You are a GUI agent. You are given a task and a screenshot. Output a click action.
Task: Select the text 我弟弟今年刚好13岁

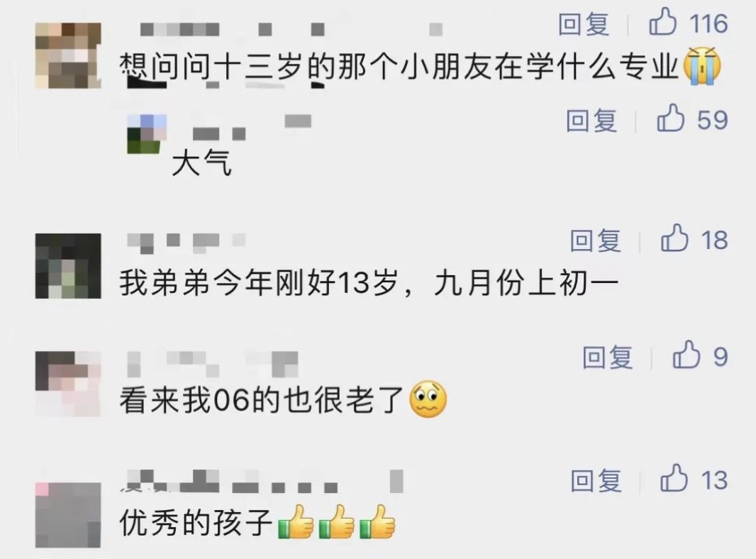pyautogui.click(x=258, y=282)
